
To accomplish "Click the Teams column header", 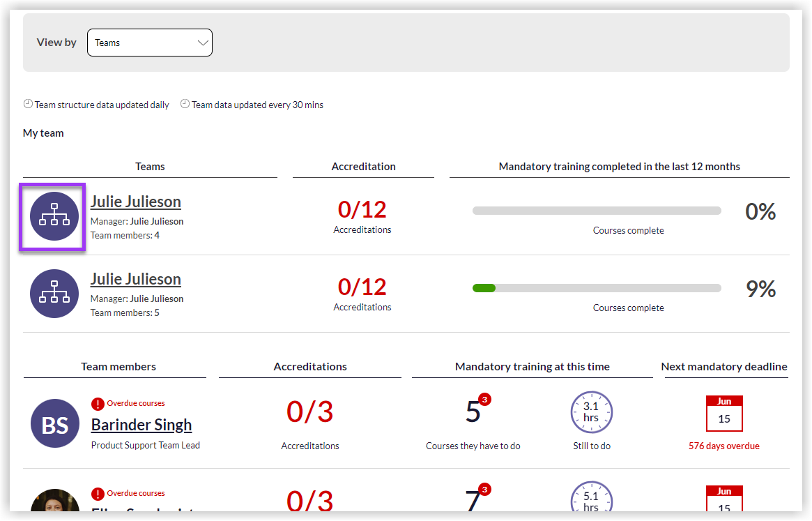I will pos(150,167).
